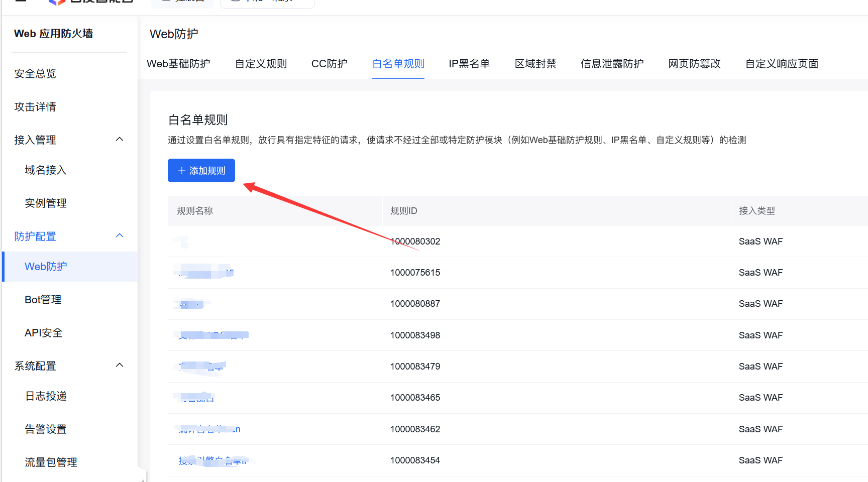Open 安全总览 from the sidebar

pos(35,73)
